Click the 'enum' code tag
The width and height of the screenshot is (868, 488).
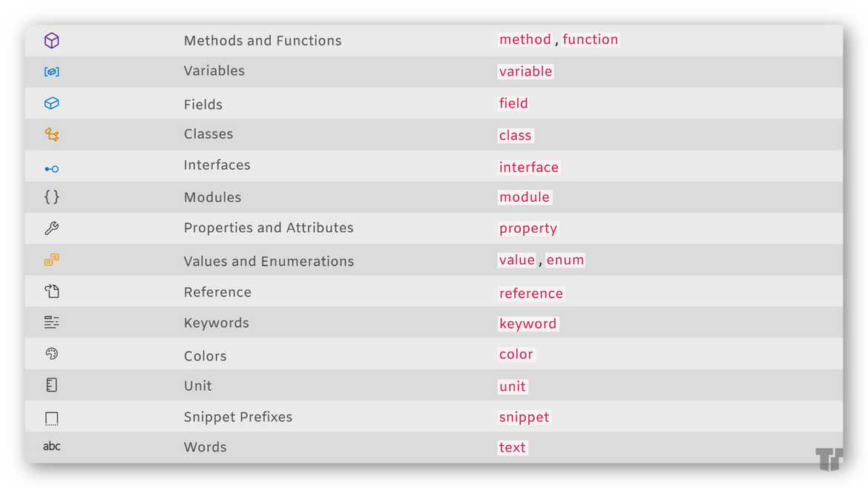[565, 260]
